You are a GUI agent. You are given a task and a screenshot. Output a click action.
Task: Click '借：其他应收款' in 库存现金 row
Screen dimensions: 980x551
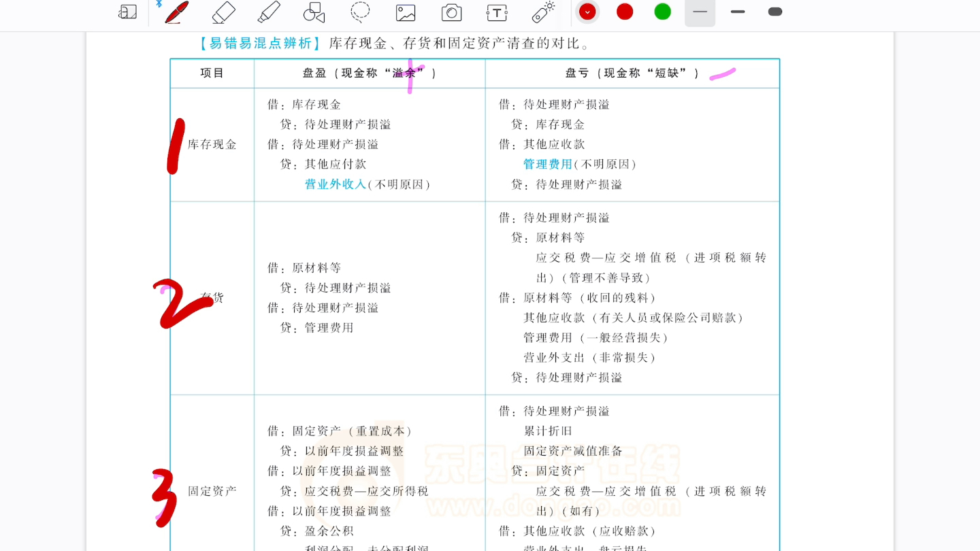click(x=542, y=144)
